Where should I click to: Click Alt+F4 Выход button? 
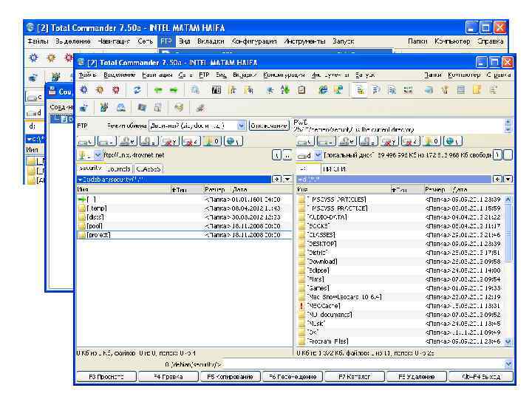point(481,377)
